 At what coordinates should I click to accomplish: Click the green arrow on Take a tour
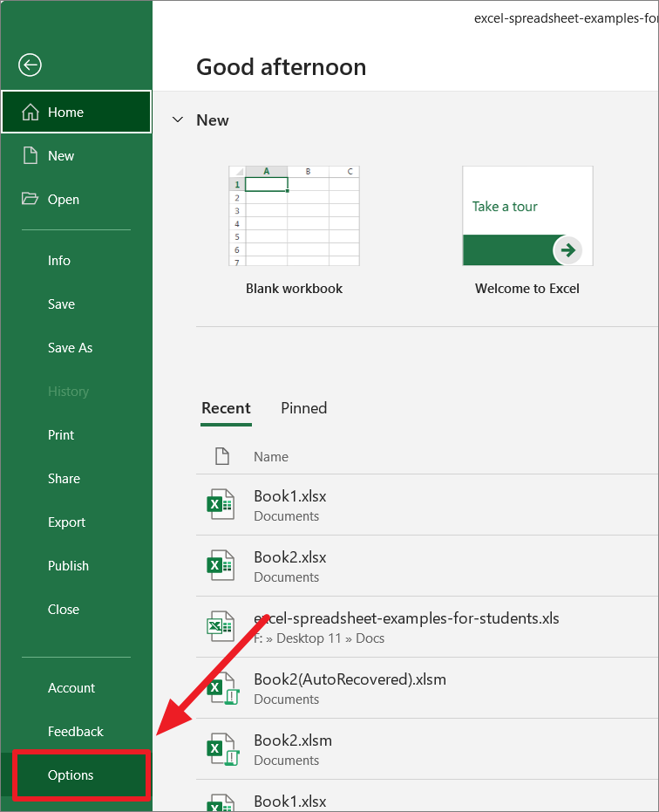point(567,250)
